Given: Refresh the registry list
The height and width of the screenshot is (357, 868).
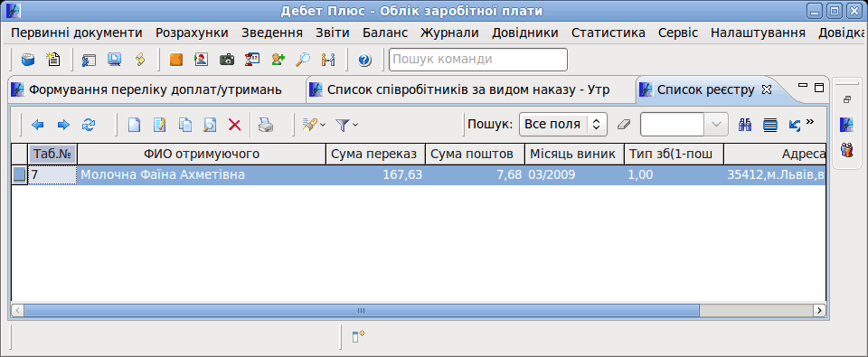Looking at the screenshot, I should [89, 125].
